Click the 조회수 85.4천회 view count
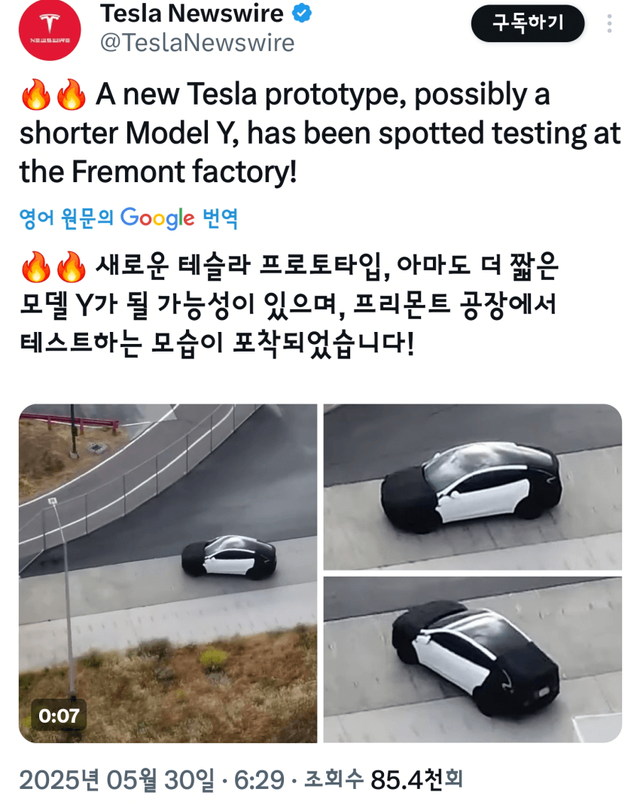640x804 pixels. click(383, 780)
